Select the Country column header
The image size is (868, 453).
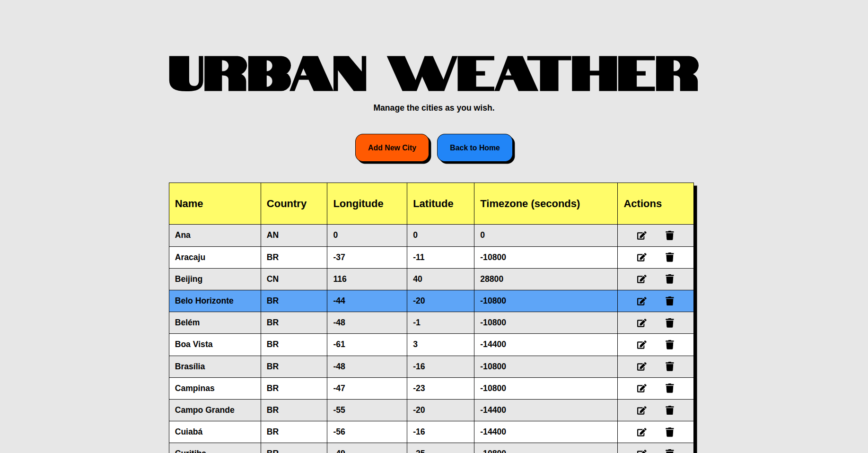point(286,203)
